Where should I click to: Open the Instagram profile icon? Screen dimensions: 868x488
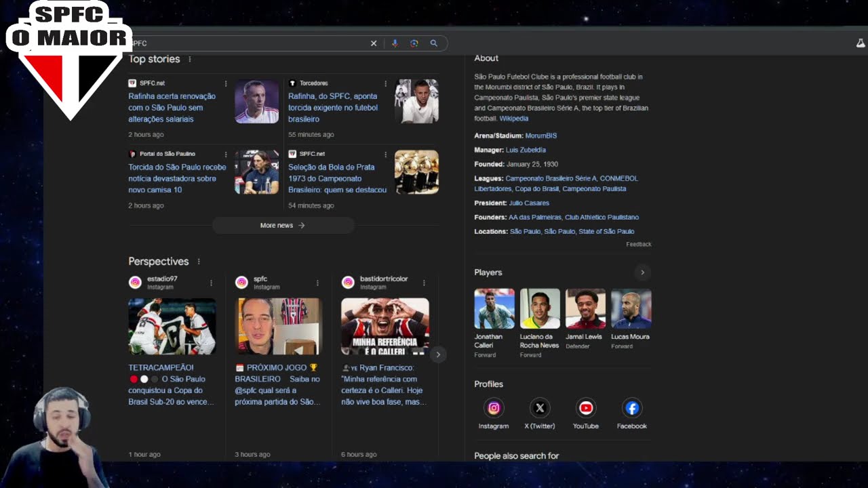494,408
